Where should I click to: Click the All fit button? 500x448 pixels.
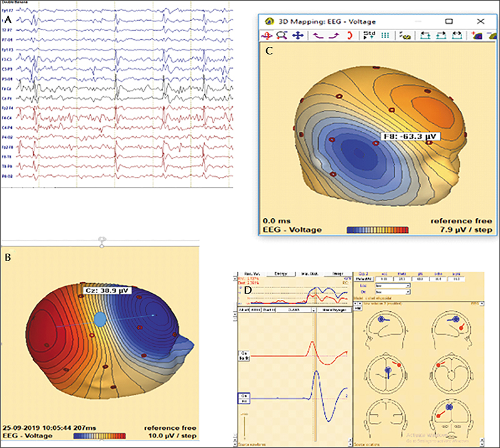click(255, 310)
